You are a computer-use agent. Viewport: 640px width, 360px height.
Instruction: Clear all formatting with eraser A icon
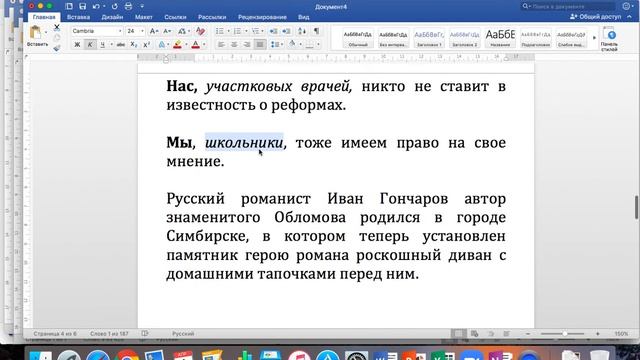pyautogui.click(x=200, y=31)
